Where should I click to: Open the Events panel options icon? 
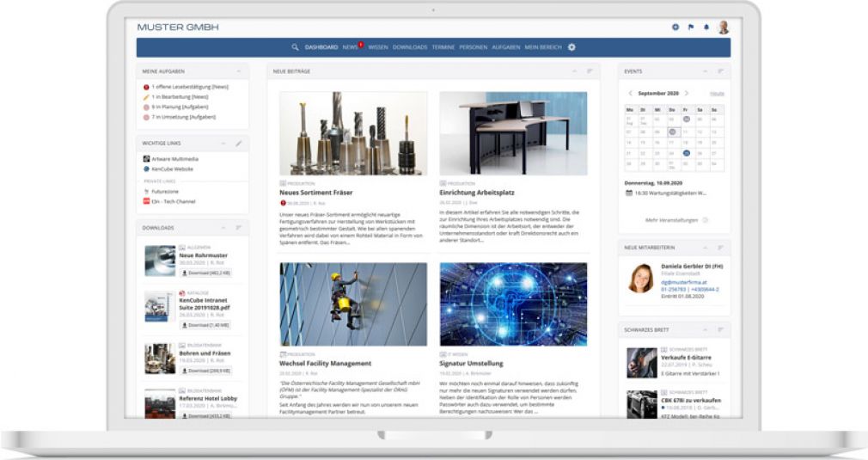[720, 71]
